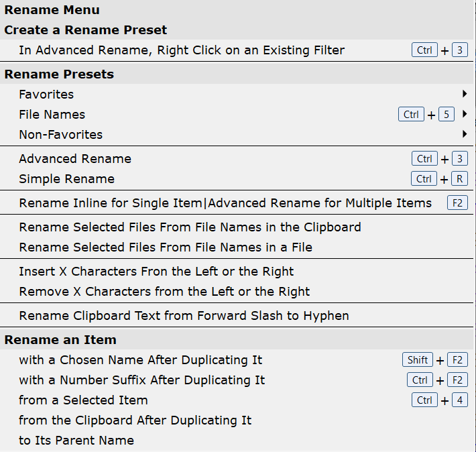Viewport: 476px width, 452px height.
Task: Choose with a Number Suffix After Duplicating It
Action: tap(141, 380)
